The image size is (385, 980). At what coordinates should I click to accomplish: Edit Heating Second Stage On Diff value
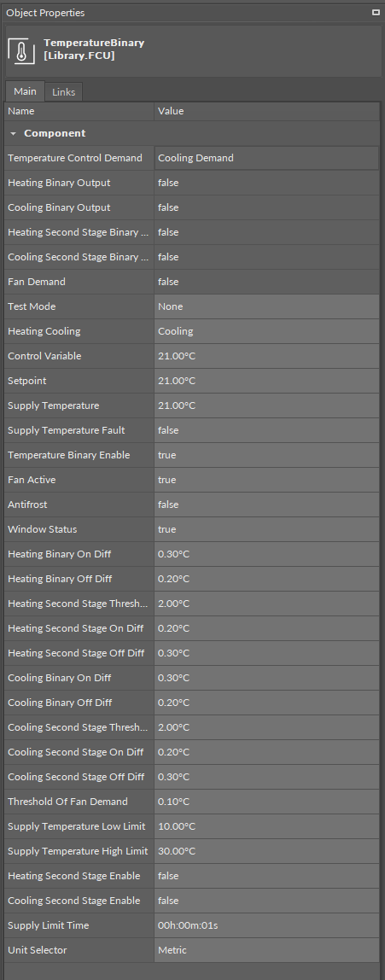[x=266, y=628]
